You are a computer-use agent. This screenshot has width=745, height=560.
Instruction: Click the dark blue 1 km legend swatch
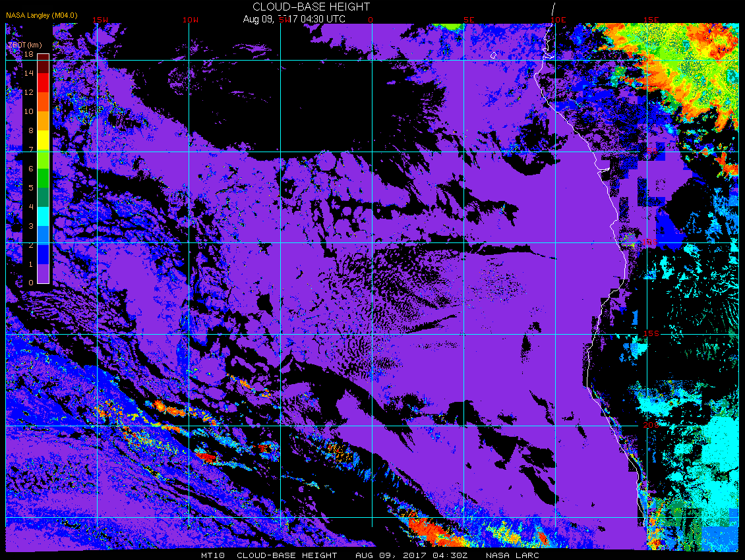coord(44,254)
